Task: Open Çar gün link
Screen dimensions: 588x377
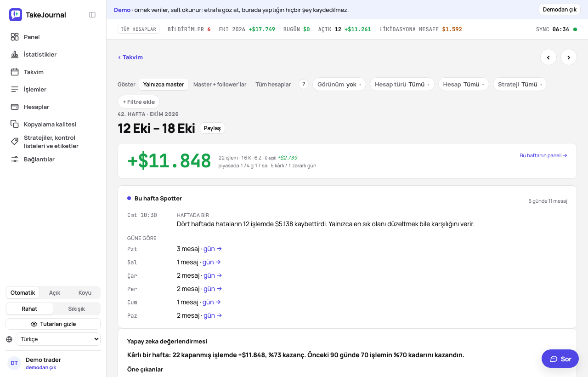Action: [213, 275]
